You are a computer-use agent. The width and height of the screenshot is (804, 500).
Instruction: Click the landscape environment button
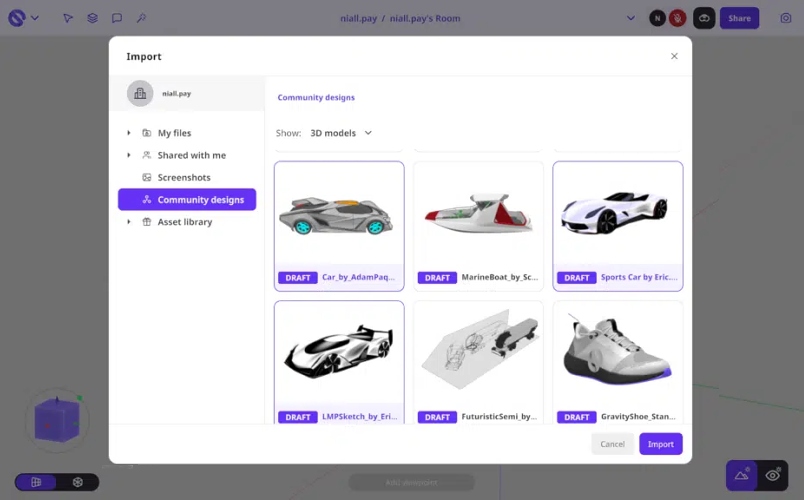(741, 475)
